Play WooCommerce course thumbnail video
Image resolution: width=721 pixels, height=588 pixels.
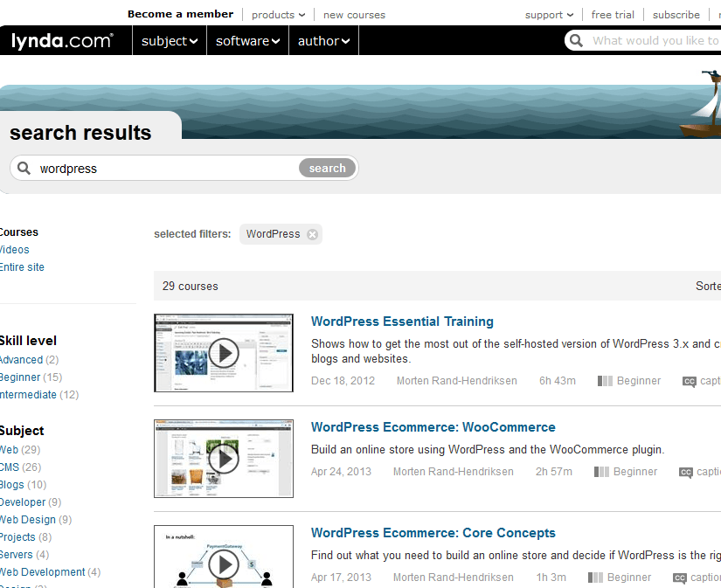pos(224,459)
